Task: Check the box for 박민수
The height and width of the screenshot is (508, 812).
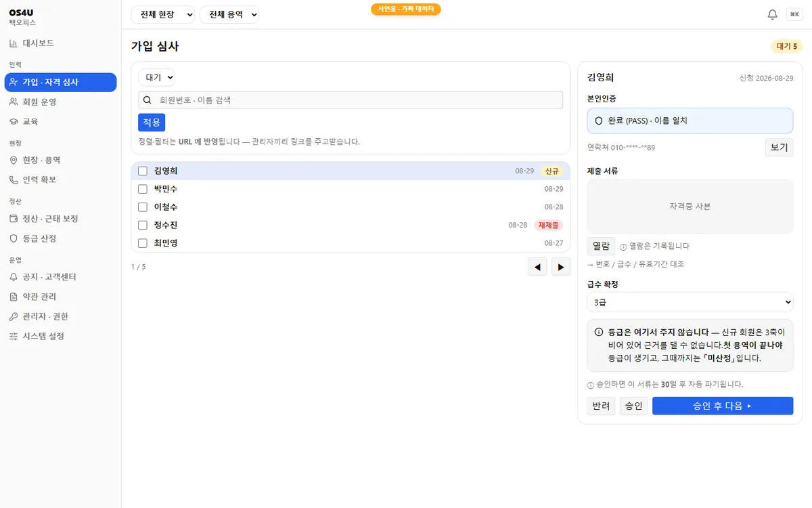Action: [143, 189]
